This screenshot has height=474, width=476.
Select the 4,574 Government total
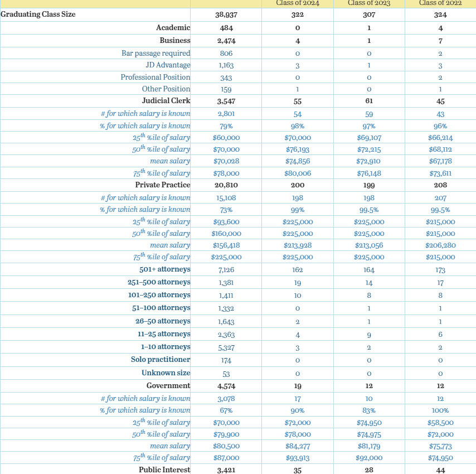tap(226, 386)
